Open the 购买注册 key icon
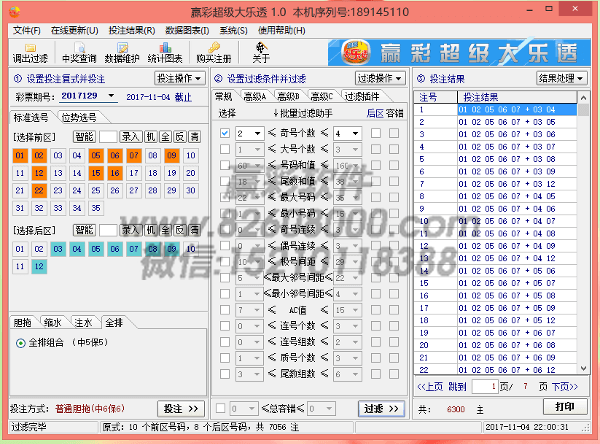The image size is (600, 444). [214, 53]
